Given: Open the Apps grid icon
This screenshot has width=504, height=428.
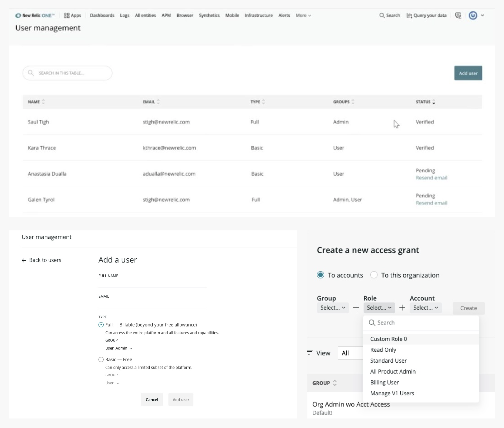Looking at the screenshot, I should 67,16.
